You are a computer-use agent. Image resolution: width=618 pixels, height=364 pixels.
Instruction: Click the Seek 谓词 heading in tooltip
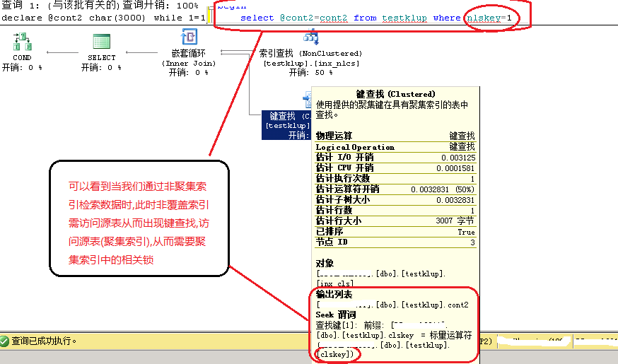tap(335, 315)
